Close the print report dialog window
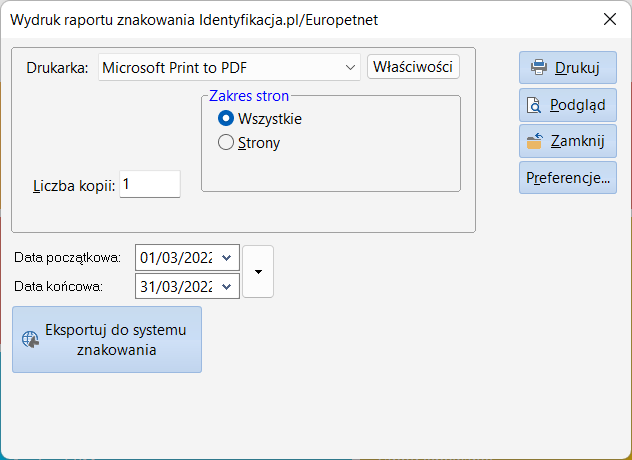Screen dimensions: 632x460 pyautogui.click(x=610, y=19)
